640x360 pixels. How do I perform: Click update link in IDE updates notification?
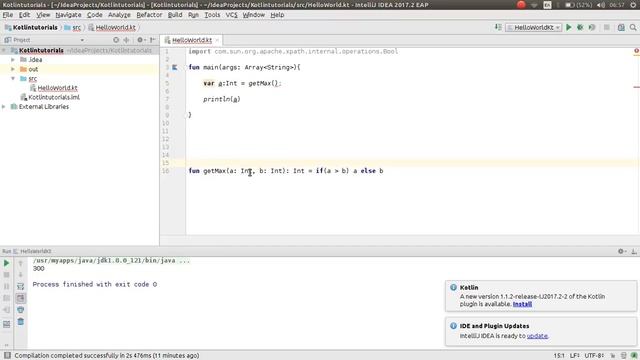[537, 336]
